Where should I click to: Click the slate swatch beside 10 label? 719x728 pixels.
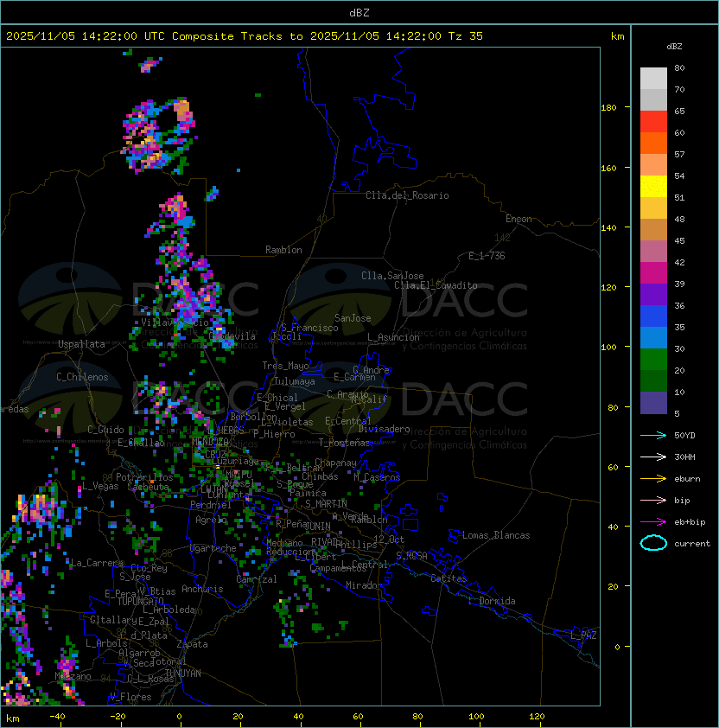pyautogui.click(x=653, y=403)
